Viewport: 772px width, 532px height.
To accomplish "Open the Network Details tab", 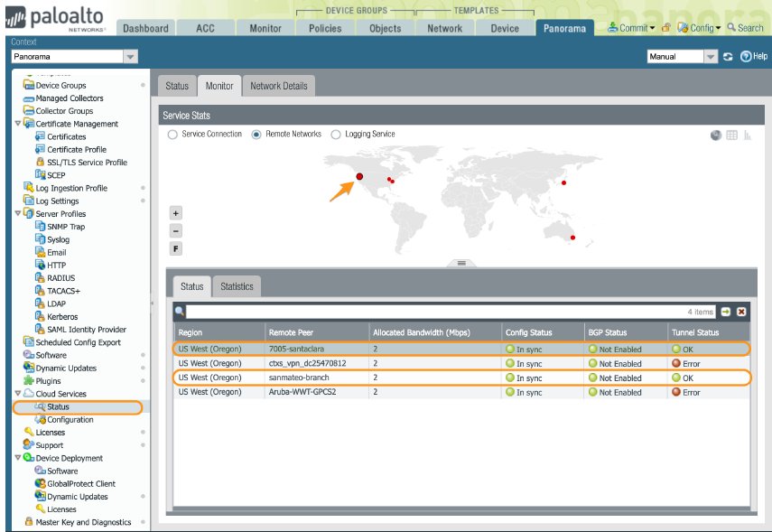I will (278, 86).
